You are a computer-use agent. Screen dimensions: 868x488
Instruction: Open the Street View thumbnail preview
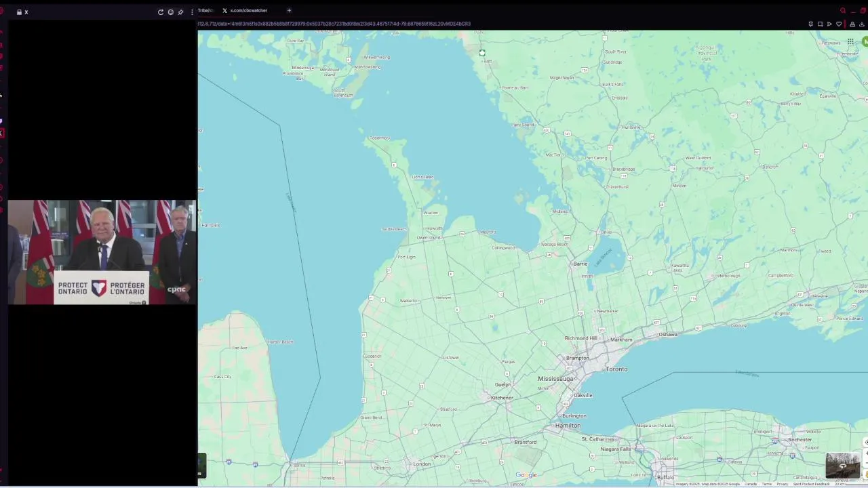click(843, 466)
